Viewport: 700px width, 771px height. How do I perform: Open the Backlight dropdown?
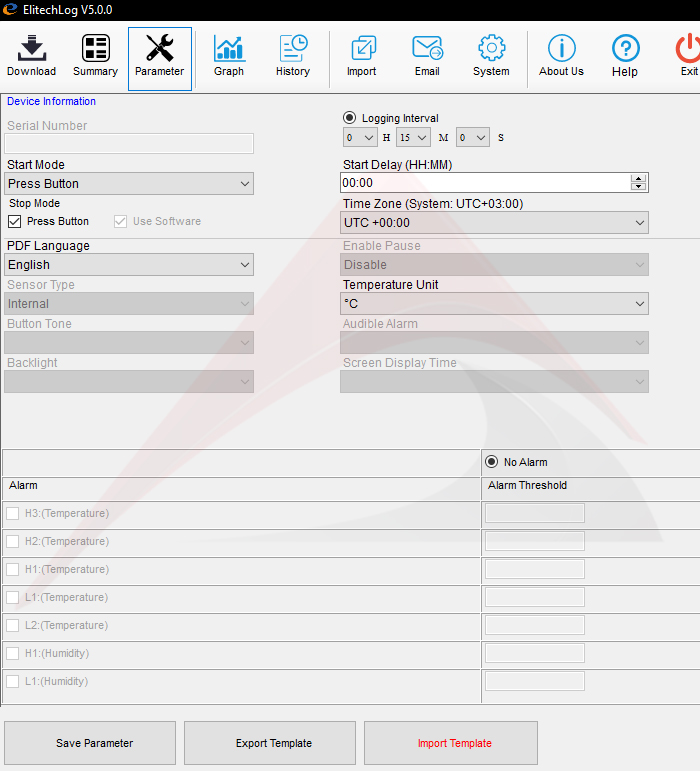tap(129, 382)
